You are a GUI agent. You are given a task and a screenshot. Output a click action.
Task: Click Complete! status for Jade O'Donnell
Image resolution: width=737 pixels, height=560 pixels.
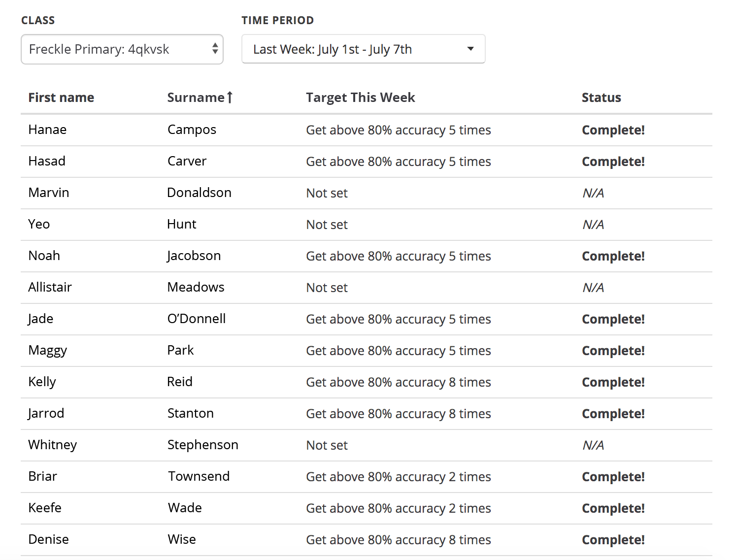(613, 320)
